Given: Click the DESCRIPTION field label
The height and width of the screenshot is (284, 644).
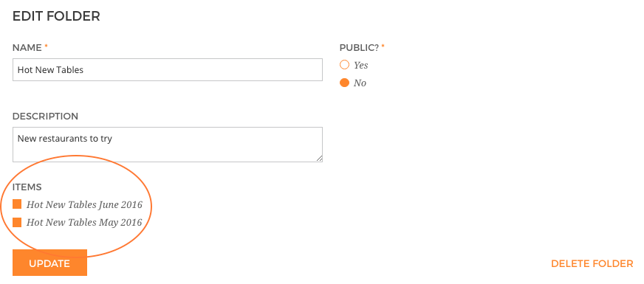Looking at the screenshot, I should pos(45,117).
